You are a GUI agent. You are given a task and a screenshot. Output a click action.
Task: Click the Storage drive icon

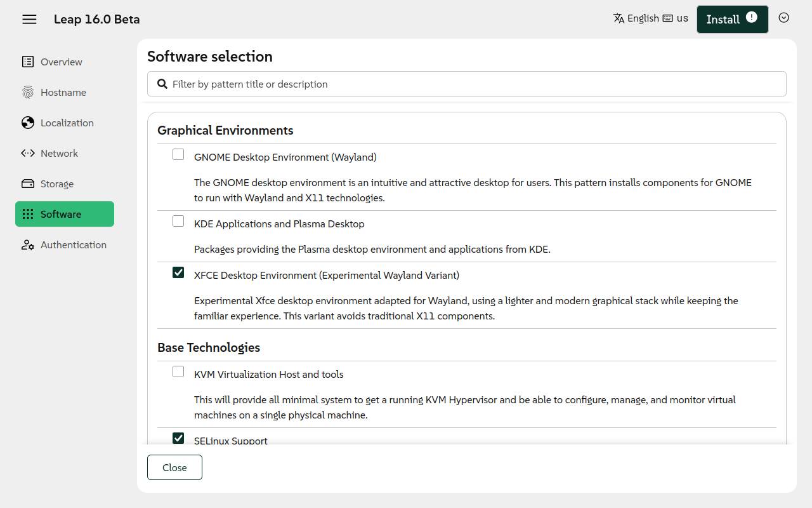coord(28,184)
